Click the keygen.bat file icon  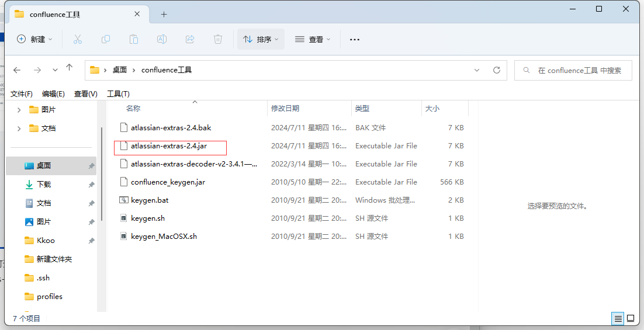point(124,200)
